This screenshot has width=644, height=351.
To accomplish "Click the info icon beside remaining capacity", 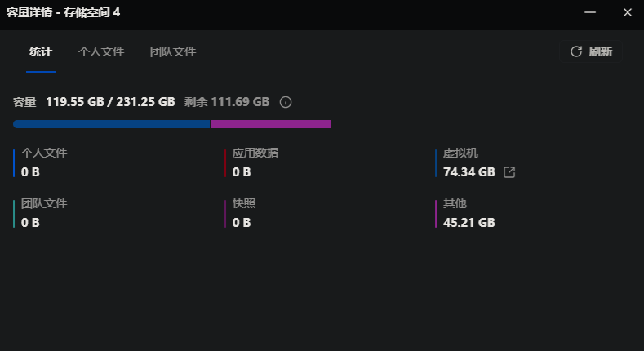I will click(286, 102).
